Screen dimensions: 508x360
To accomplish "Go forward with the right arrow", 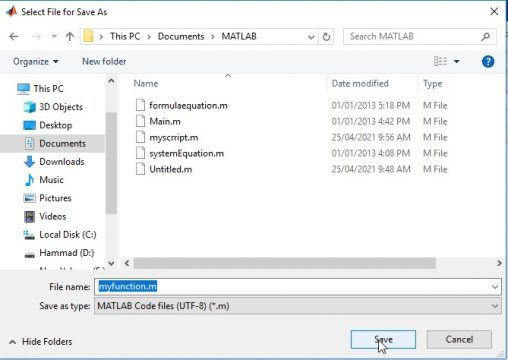I will (x=36, y=36).
